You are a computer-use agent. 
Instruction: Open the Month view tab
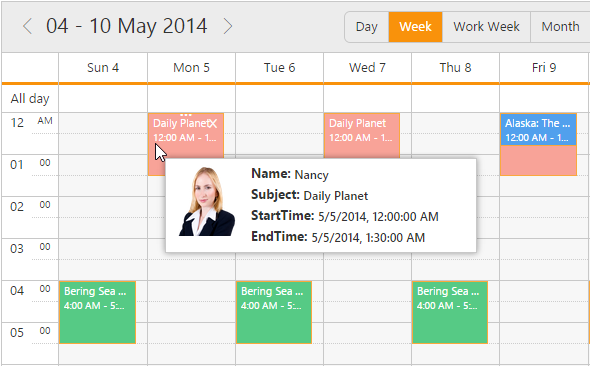click(560, 27)
